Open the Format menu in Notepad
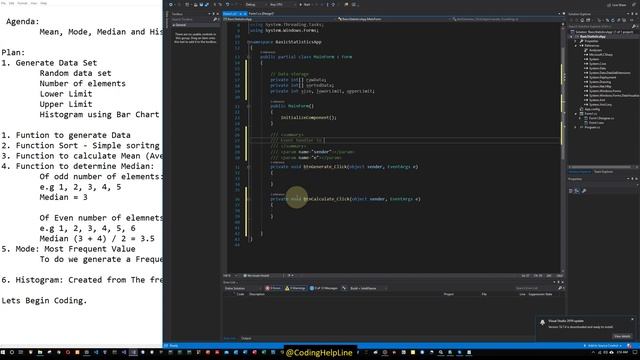Image resolution: width=640 pixels, height=360 pixels. click(22, 3)
